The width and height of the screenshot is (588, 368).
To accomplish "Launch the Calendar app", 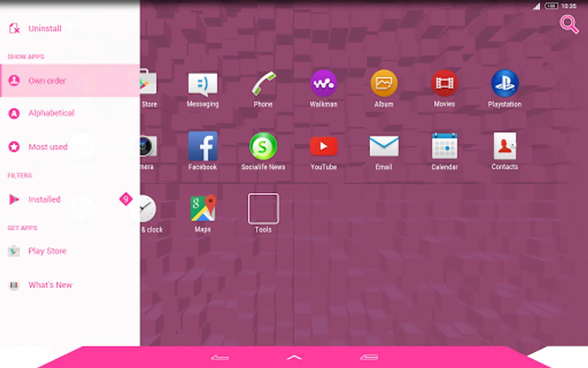I will pyautogui.click(x=444, y=146).
